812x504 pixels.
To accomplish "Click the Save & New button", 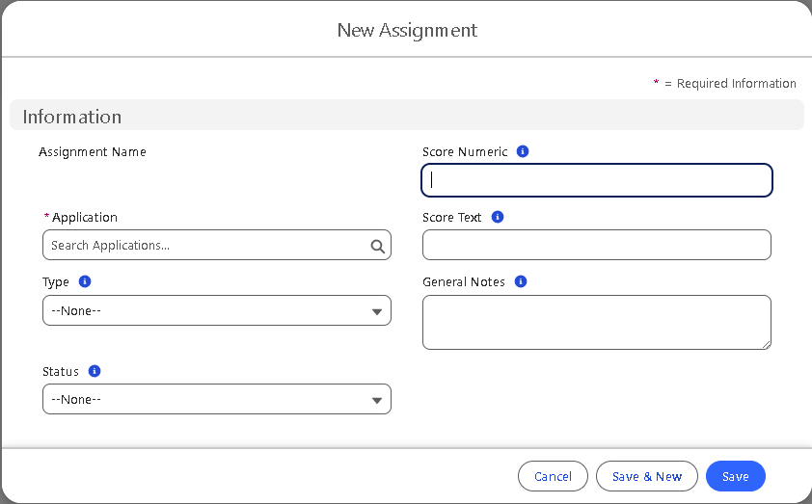I will coord(646,476).
